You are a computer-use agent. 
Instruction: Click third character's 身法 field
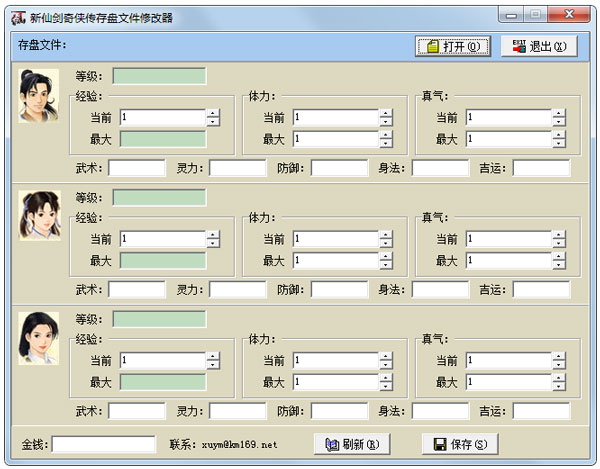440,411
